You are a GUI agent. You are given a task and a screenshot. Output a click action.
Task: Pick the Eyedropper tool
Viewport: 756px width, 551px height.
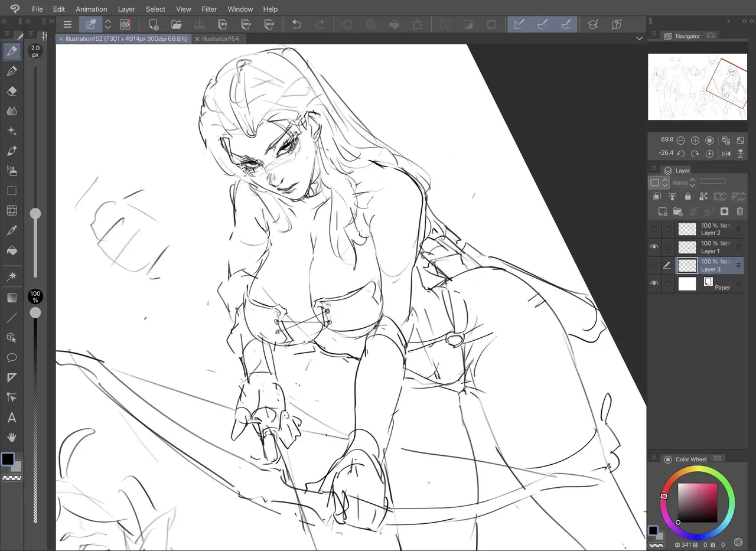[11, 230]
